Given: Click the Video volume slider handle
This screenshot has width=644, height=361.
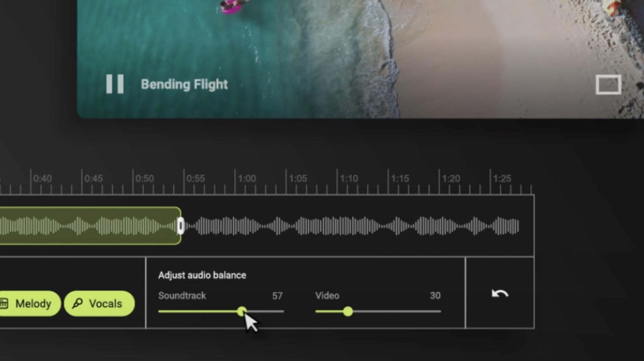Looking at the screenshot, I should pyautogui.click(x=348, y=311).
